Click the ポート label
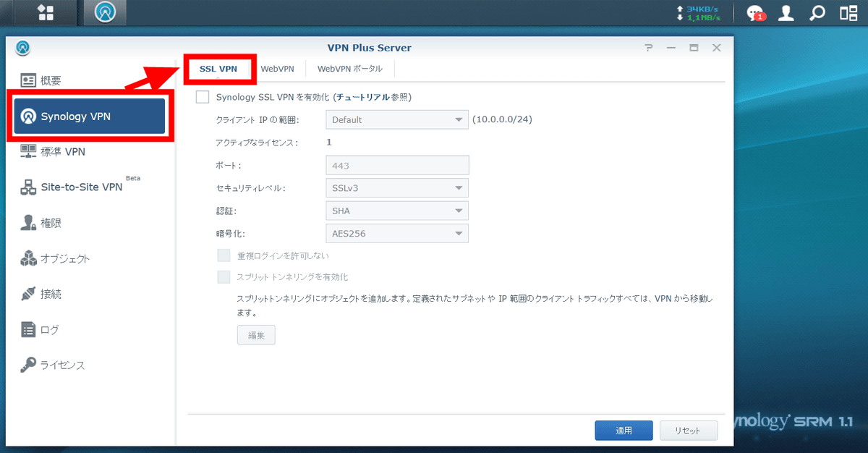The height and width of the screenshot is (453, 868). 229,166
